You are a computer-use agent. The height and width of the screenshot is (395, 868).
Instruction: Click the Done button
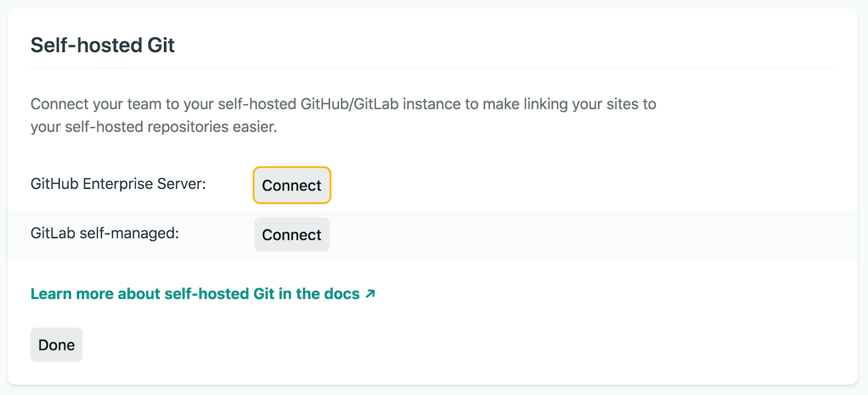[x=56, y=345]
